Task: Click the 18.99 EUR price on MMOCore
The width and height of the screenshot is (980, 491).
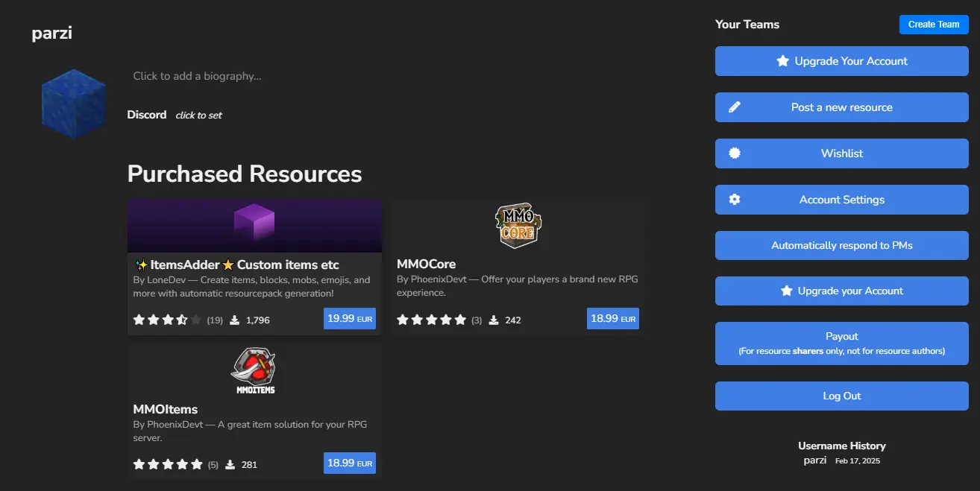Action: [x=613, y=318]
